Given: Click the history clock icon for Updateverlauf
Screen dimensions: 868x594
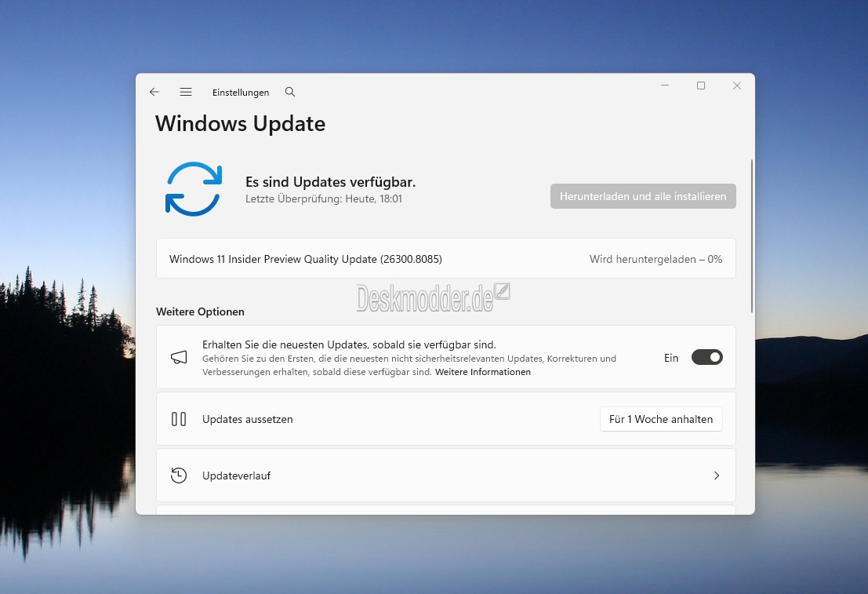Looking at the screenshot, I should (179, 476).
